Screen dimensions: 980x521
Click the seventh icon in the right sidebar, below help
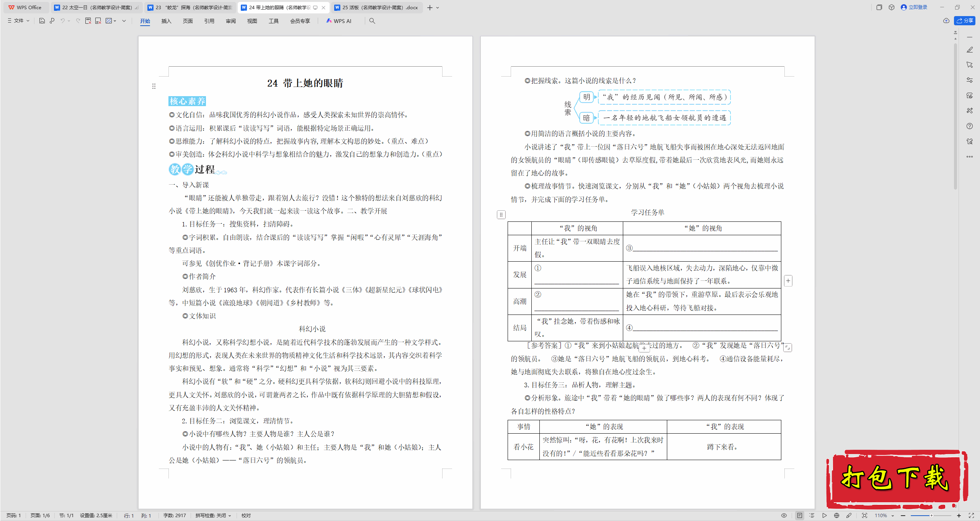[970, 141]
